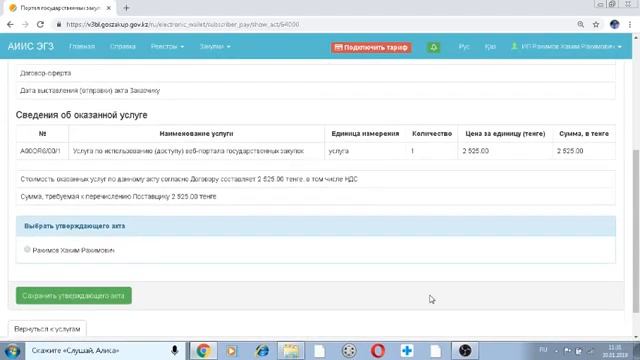The width and height of the screenshot is (640, 360).
Task: Click Цена за единицу (тенге) header
Action: [x=505, y=133]
